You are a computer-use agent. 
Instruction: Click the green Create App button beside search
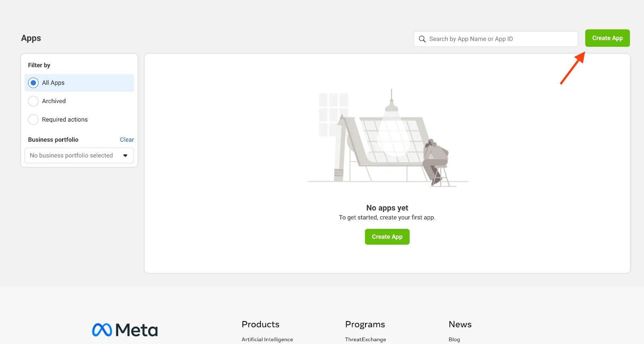607,38
